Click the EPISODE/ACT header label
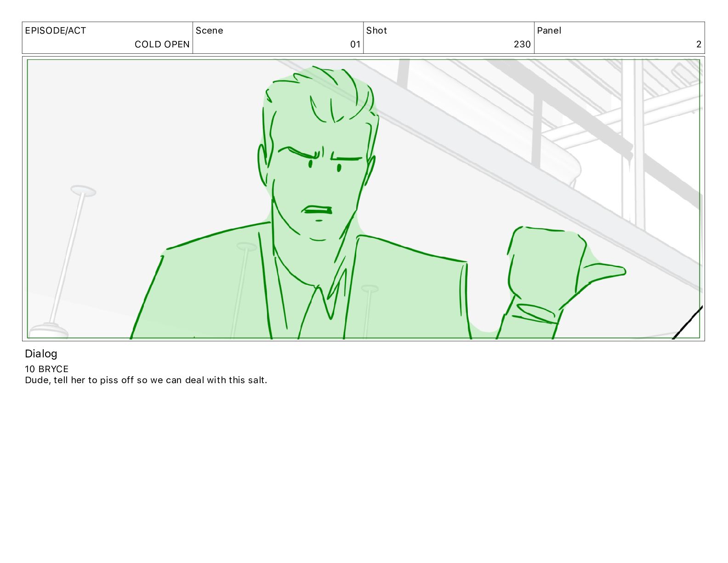Screen dimensions: 728x563 [55, 31]
